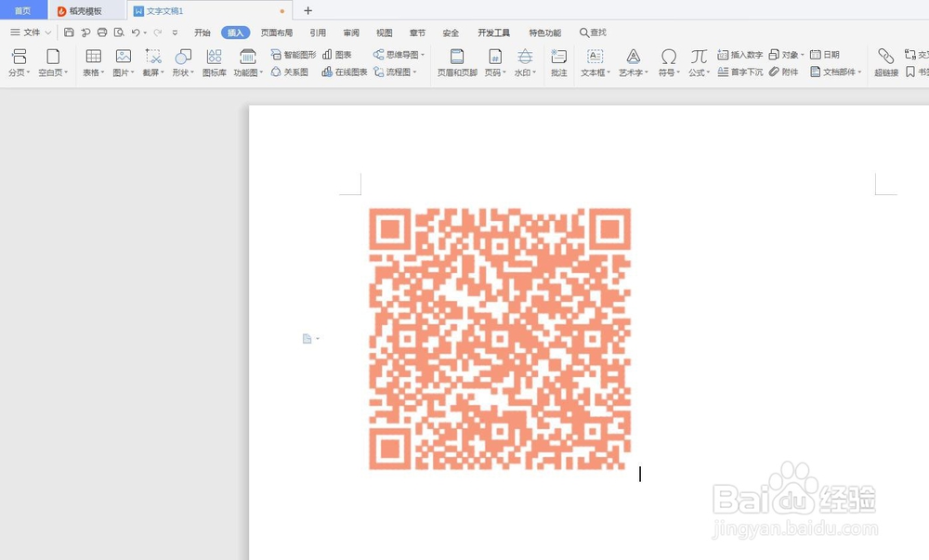Screen dimensions: 929x560
Task: Open the 形状 dropdown arrow
Action: (192, 72)
